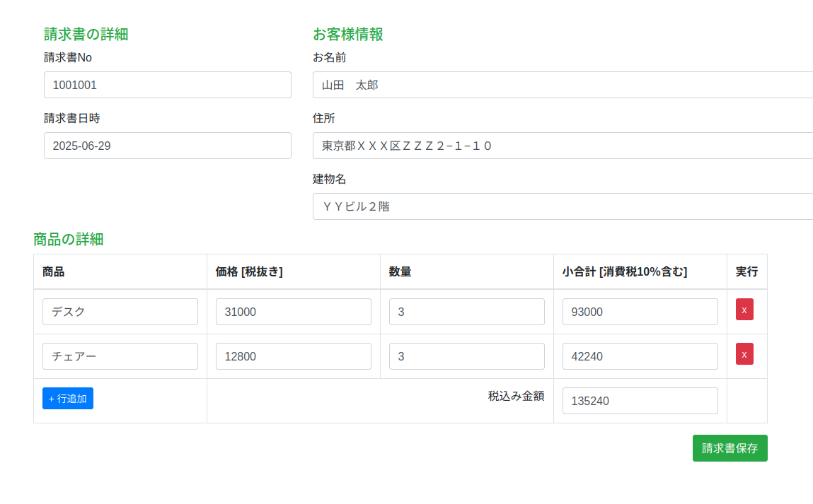Viewport: 813px width, 504px height.
Task: Focus the 請求書No input field
Action: (x=168, y=85)
